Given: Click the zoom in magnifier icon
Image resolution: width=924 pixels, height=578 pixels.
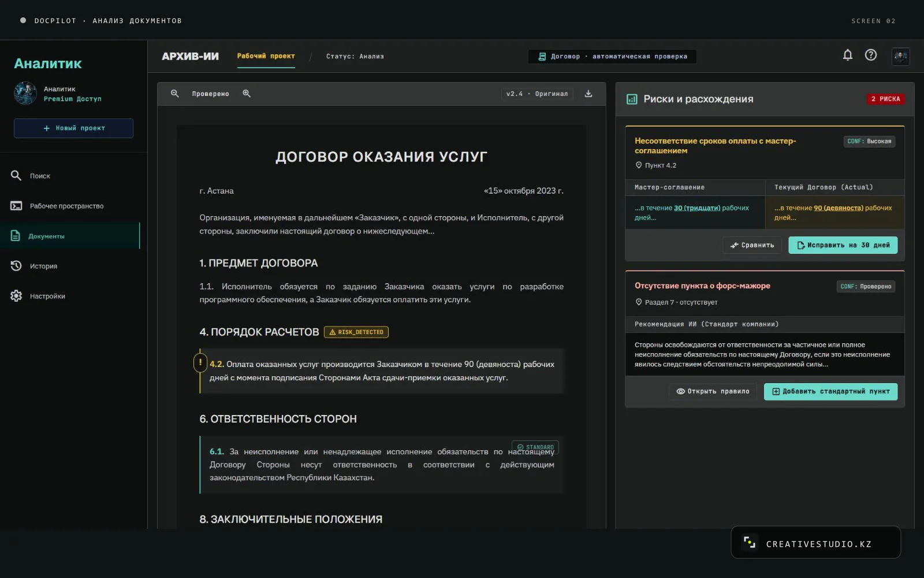Looking at the screenshot, I should pyautogui.click(x=247, y=94).
